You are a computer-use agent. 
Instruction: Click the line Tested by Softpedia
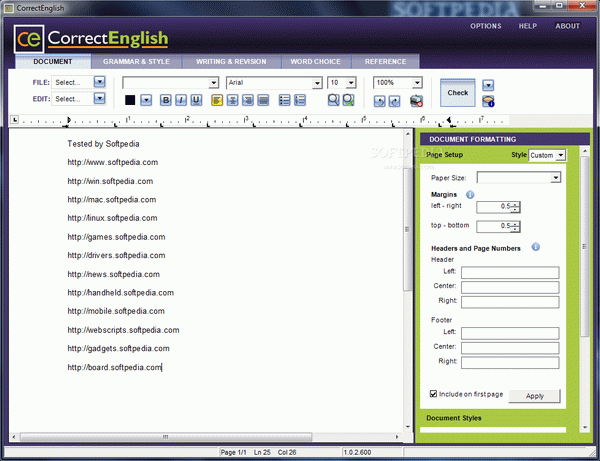point(103,144)
